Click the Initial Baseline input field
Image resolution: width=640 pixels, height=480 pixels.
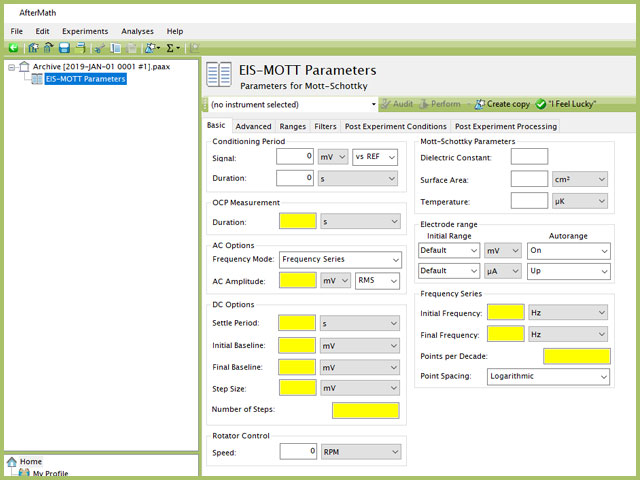pos(297,346)
